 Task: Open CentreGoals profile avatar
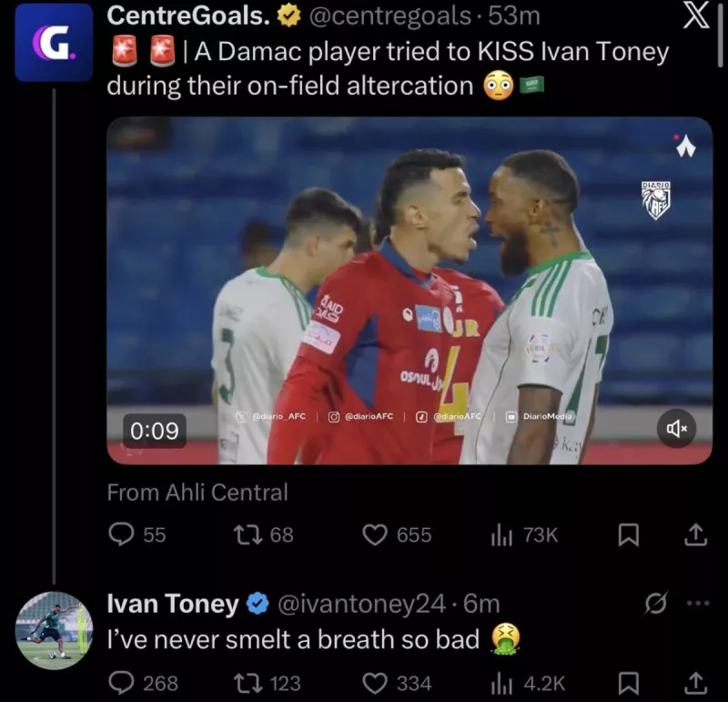point(54,43)
